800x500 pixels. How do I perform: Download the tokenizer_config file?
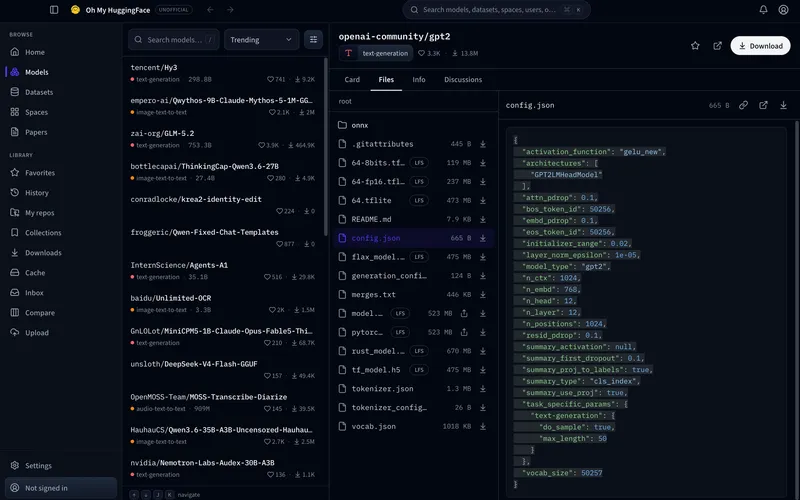point(483,408)
